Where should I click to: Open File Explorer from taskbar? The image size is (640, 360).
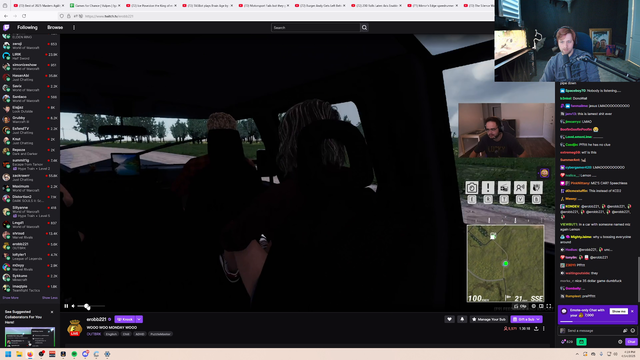pos(19,354)
